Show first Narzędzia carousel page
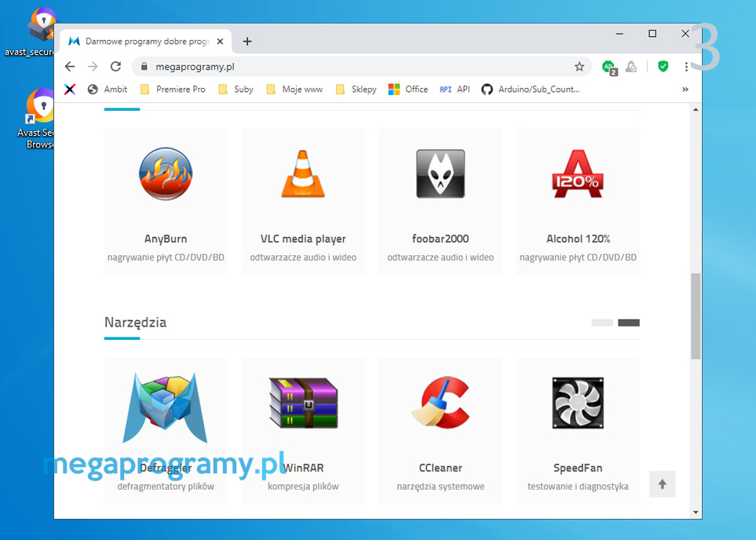This screenshot has height=540, width=756. pos(602,323)
